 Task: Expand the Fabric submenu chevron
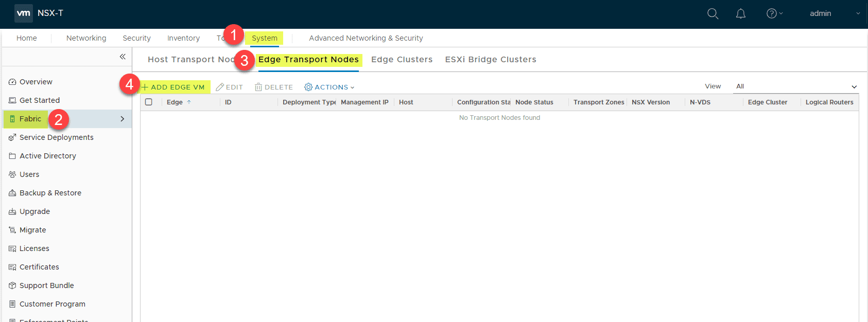122,119
